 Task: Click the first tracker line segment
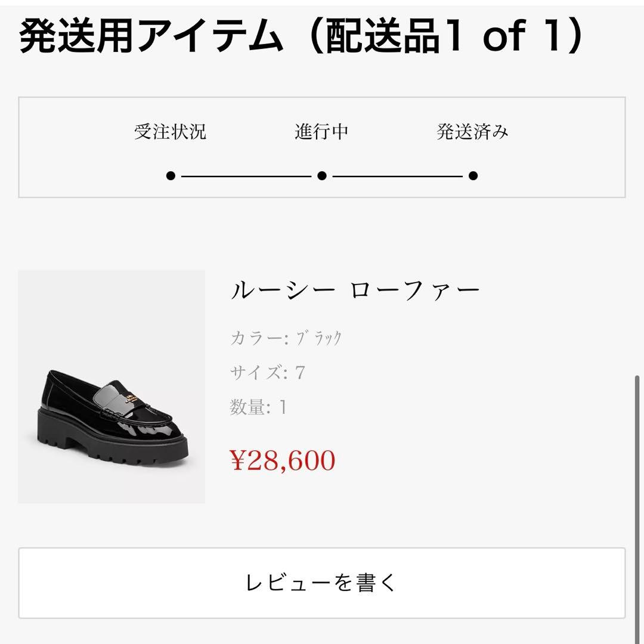tap(247, 175)
